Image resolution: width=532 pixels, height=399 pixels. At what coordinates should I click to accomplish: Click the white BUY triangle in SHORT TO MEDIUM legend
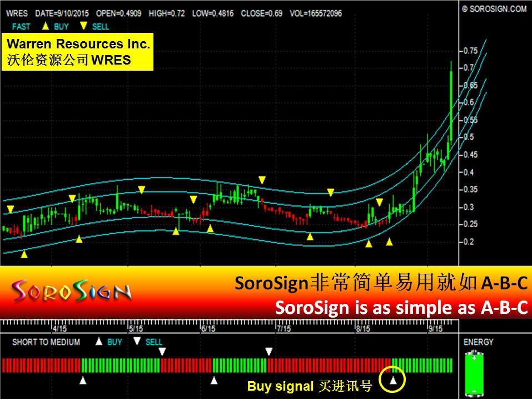(x=99, y=341)
